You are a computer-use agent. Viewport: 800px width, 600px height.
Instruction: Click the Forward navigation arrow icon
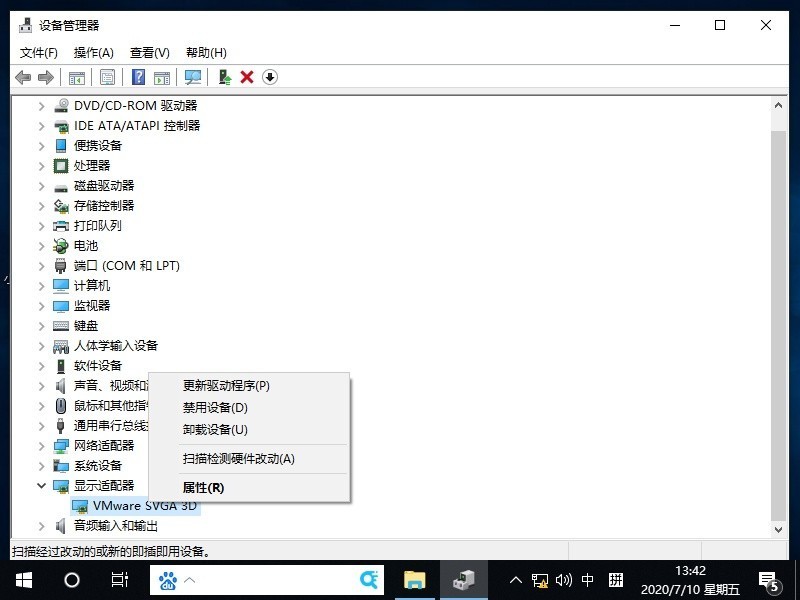coord(45,77)
